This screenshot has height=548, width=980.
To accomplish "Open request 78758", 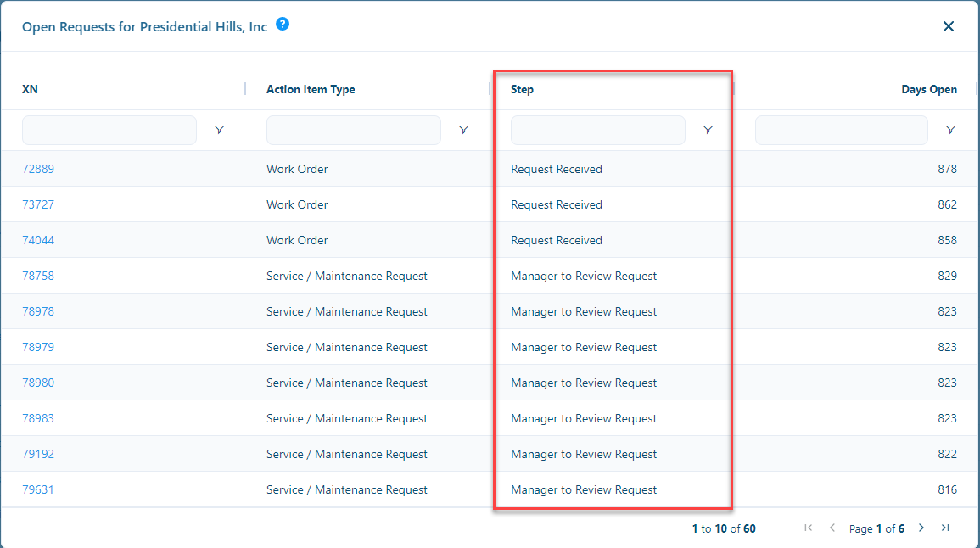I will pos(38,277).
